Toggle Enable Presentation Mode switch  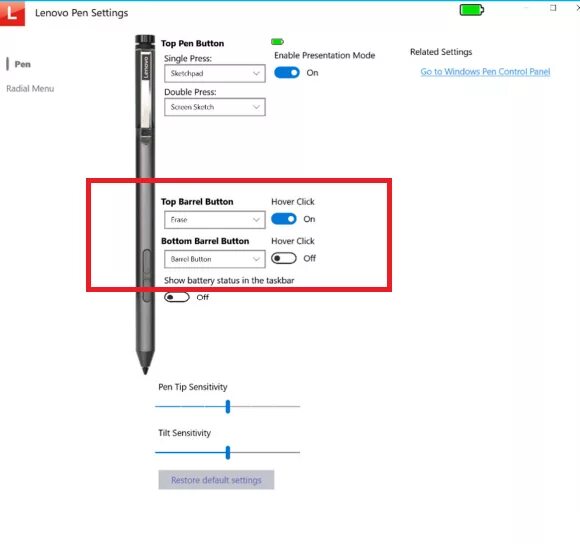(287, 72)
